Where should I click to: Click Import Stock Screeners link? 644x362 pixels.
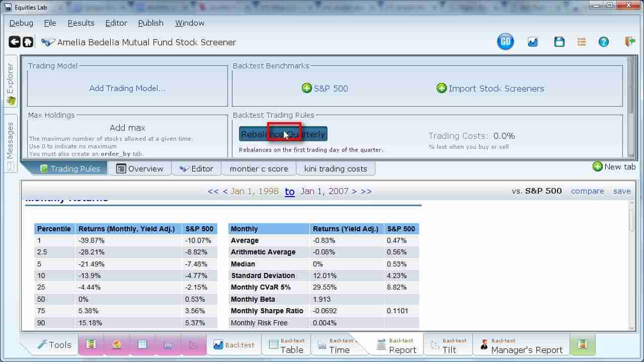point(496,88)
